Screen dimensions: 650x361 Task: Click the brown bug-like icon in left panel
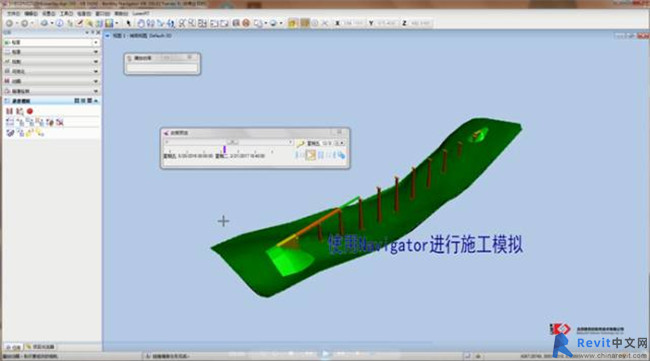[50, 122]
